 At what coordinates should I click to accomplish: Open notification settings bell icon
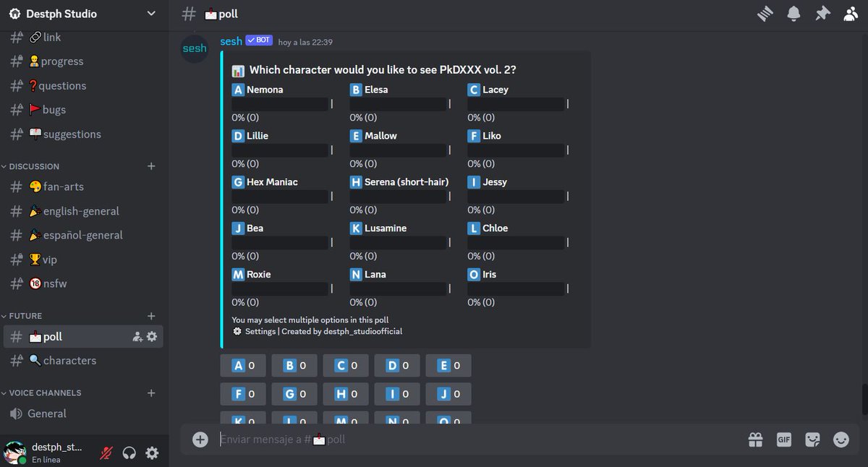[x=794, y=14]
